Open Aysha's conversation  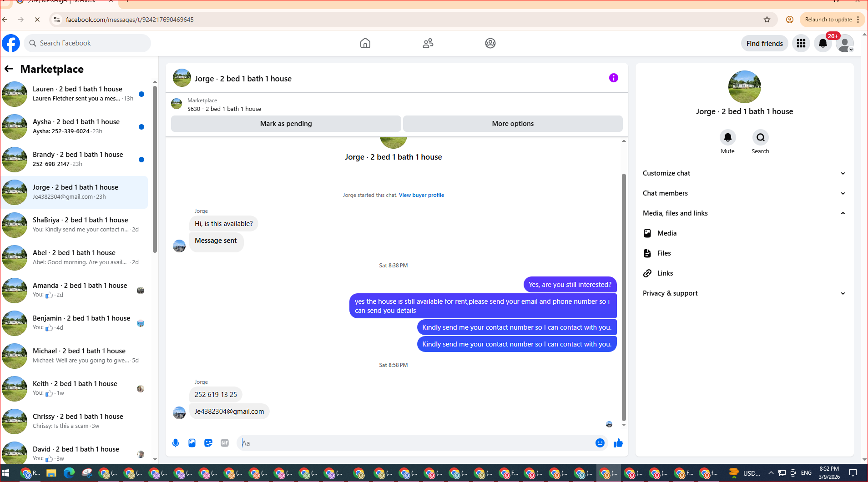(x=75, y=127)
